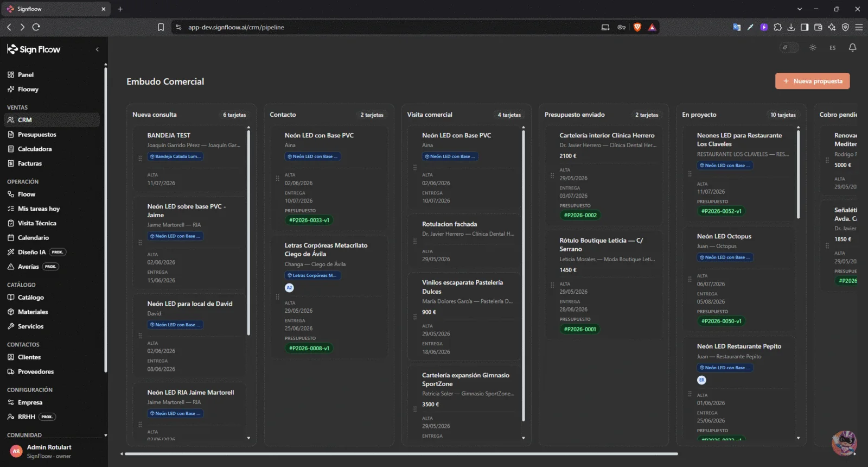
Task: Click the browser address bar URL
Action: pos(236,27)
